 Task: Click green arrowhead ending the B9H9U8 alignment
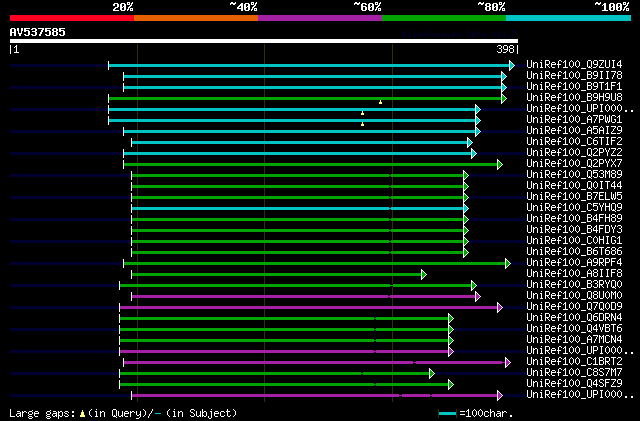click(x=504, y=98)
